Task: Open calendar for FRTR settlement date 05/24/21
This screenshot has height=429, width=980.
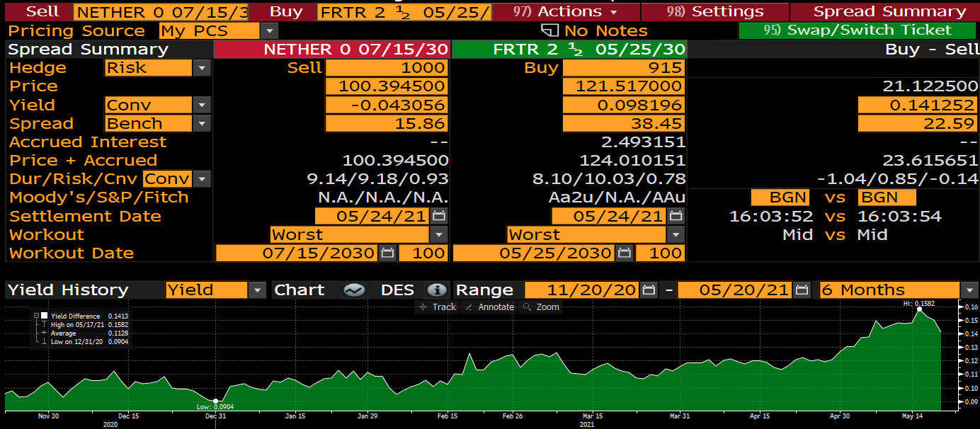Action: 676,216
